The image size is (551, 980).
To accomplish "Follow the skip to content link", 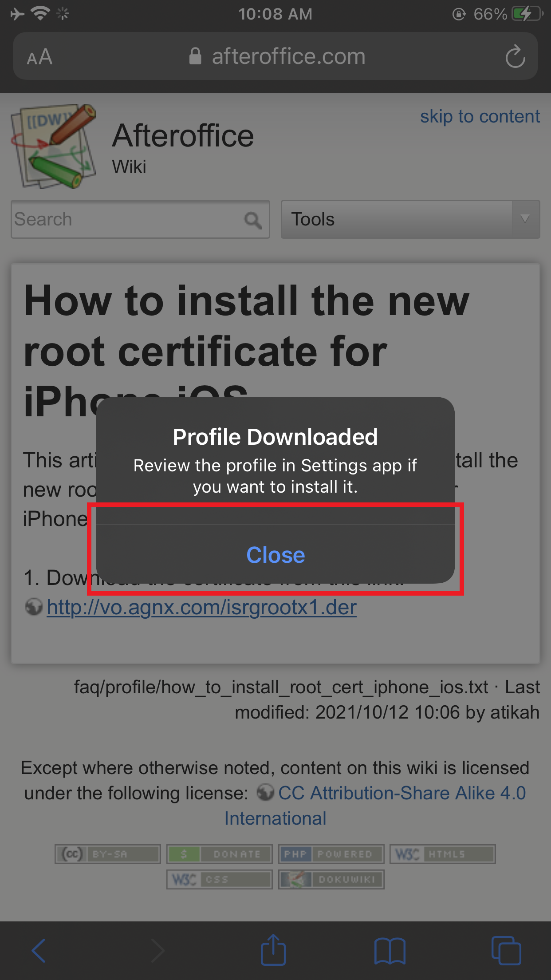I will pos(480,116).
